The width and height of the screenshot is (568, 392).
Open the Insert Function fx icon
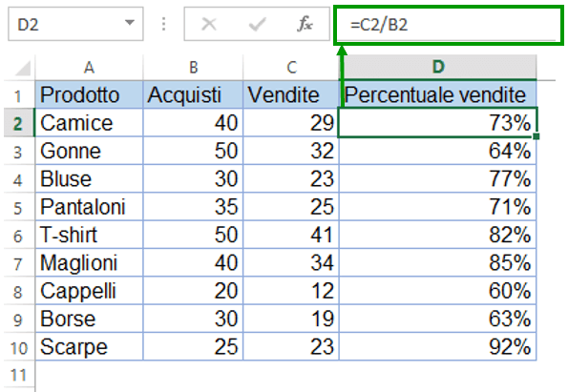(305, 24)
